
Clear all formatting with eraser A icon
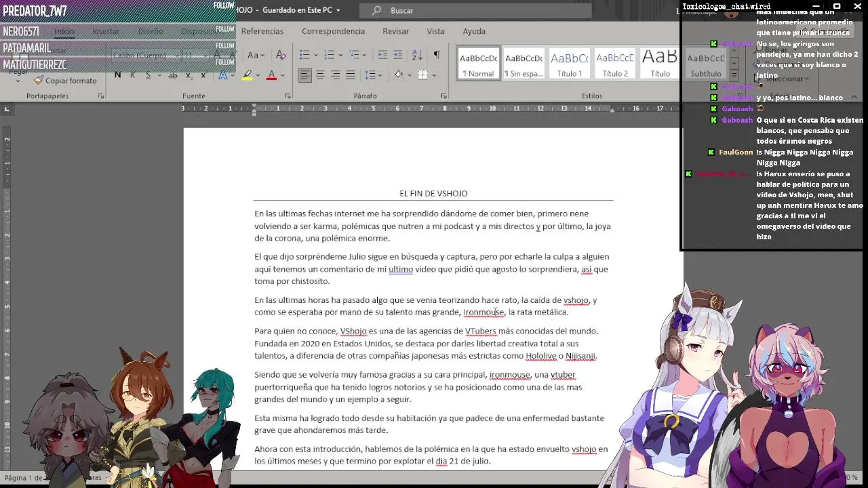point(281,55)
